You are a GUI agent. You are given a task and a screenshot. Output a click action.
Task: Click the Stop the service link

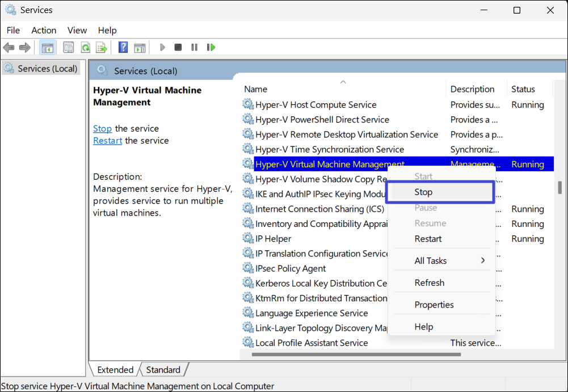[x=102, y=129]
